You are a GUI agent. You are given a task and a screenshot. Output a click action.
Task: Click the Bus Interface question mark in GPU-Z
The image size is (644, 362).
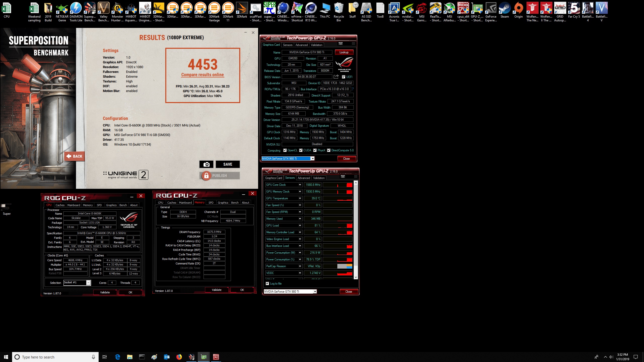click(353, 89)
